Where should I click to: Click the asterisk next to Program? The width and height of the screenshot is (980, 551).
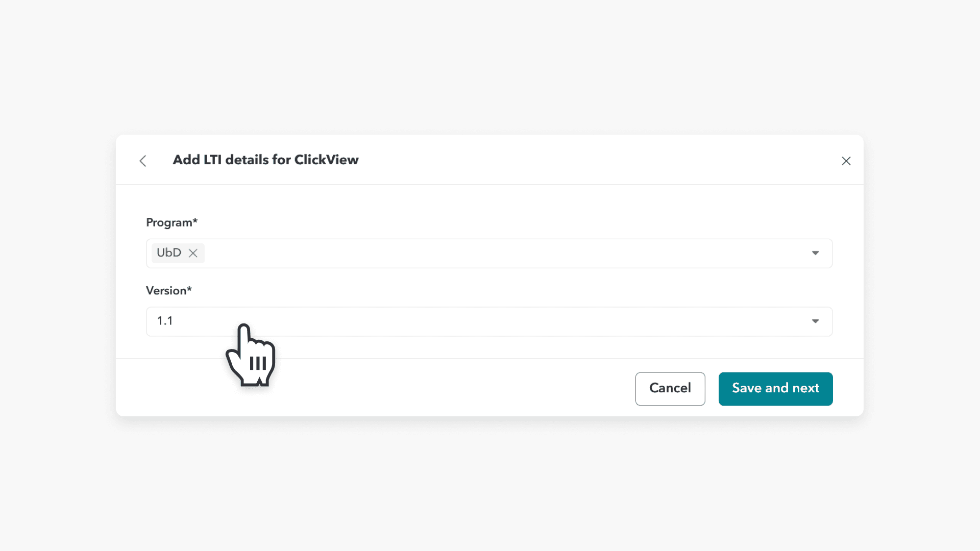coord(195,221)
